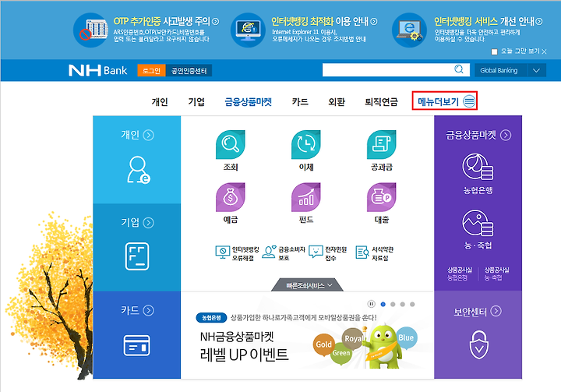Open the 대출 loan icon
This screenshot has width=561, height=392.
[381, 197]
